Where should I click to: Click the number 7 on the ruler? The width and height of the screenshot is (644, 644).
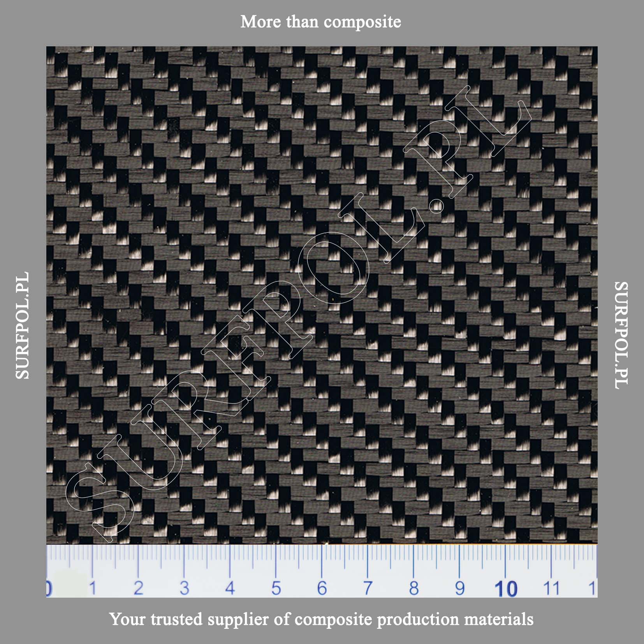pyautogui.click(x=368, y=588)
